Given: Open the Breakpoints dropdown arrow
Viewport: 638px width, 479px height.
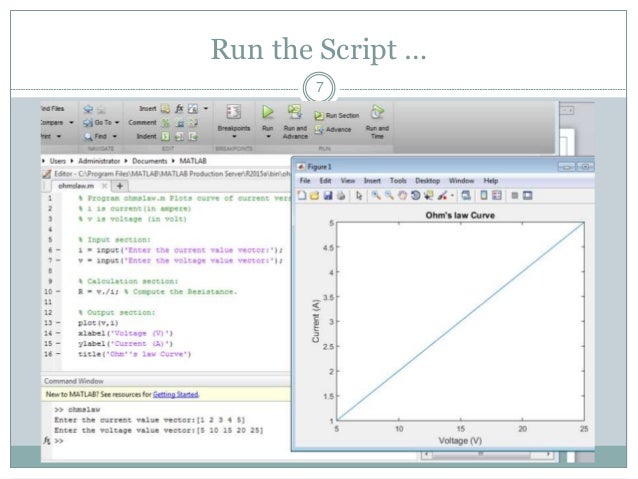Looking at the screenshot, I should 234,137.
